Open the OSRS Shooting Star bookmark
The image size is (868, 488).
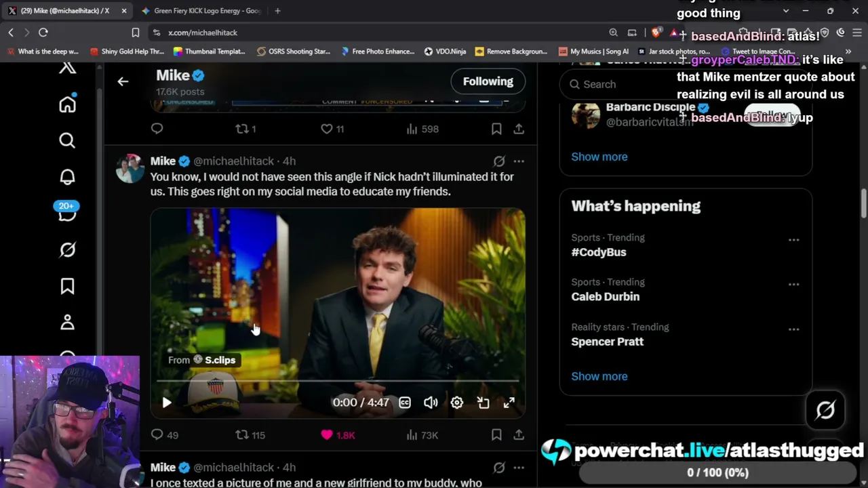pos(293,52)
